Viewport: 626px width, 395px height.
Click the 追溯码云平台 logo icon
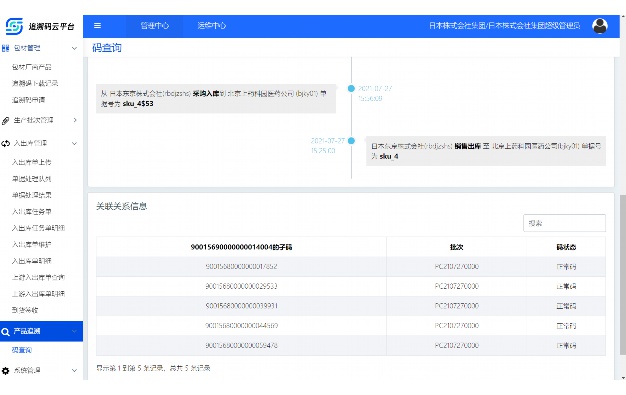pyautogui.click(x=14, y=26)
